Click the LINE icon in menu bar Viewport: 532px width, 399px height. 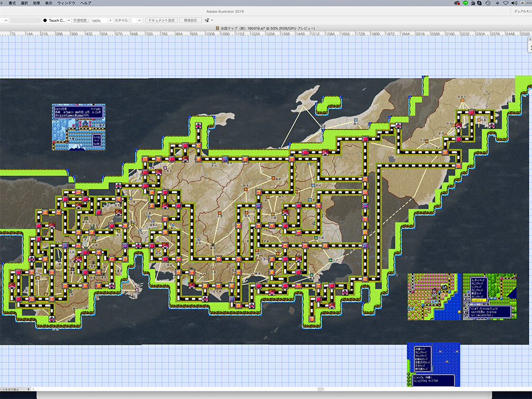[465, 3]
